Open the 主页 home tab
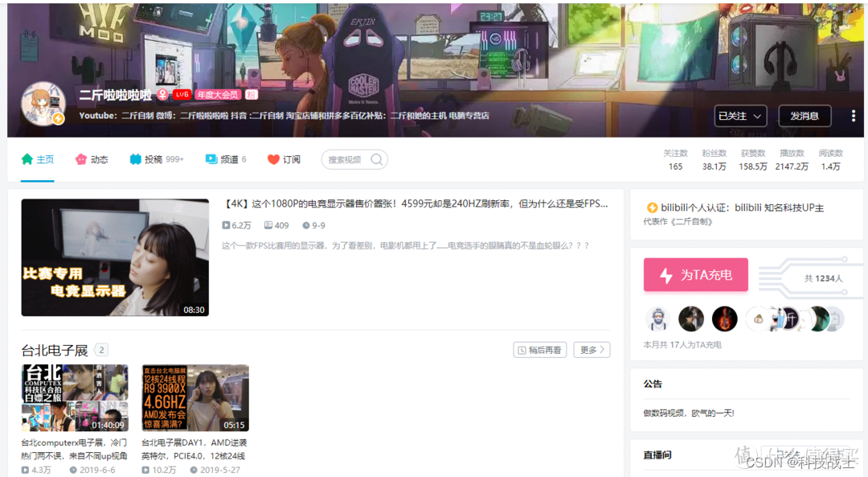Viewport: 868px width, 477px height. (x=38, y=159)
